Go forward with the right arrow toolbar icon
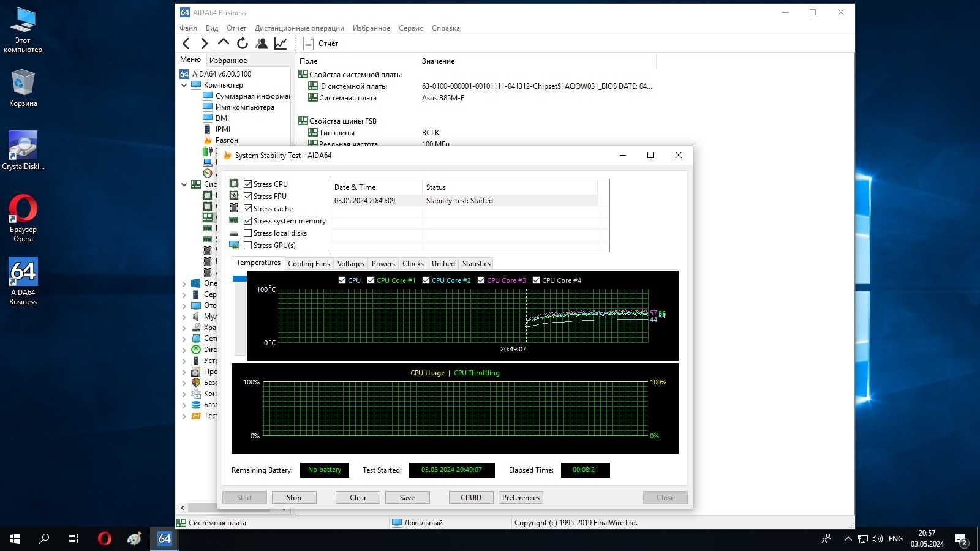 [205, 43]
